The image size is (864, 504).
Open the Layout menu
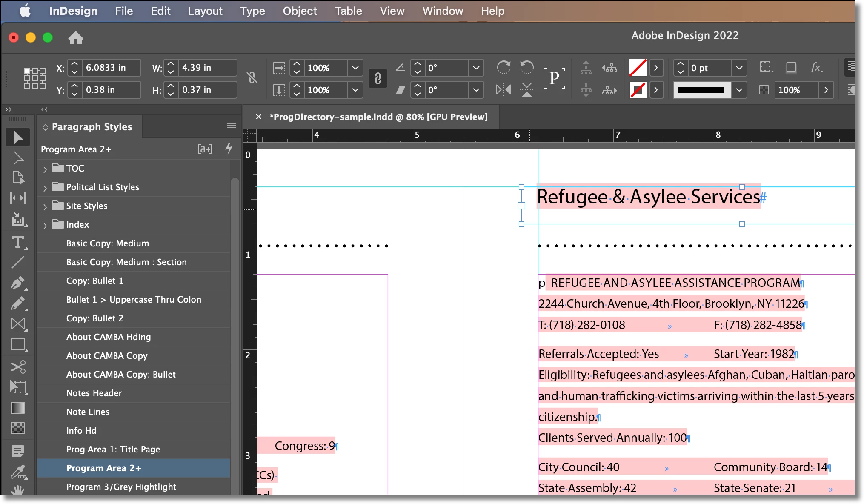(x=205, y=11)
